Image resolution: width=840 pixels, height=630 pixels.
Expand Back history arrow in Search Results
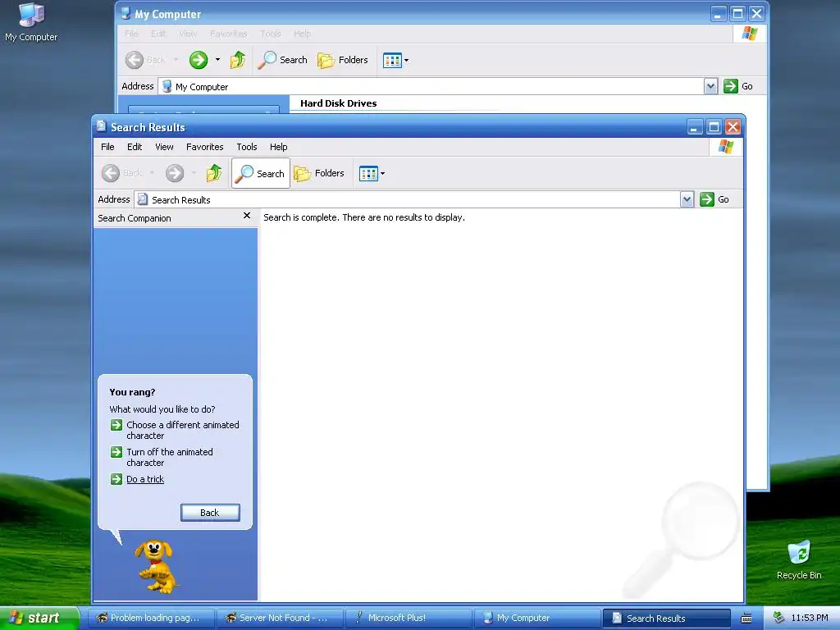point(152,173)
